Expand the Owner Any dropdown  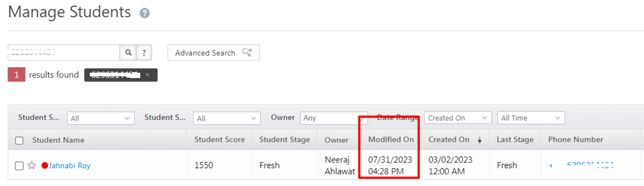[334, 118]
